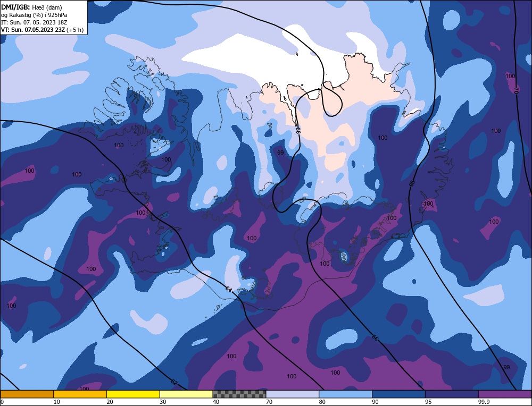Click the '10' legend scale value
Screen dimensions: 532x406
pyautogui.click(x=57, y=402)
